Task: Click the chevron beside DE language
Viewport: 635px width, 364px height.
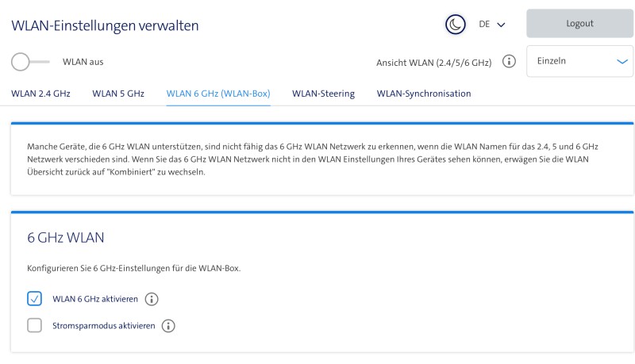Action: (x=501, y=25)
